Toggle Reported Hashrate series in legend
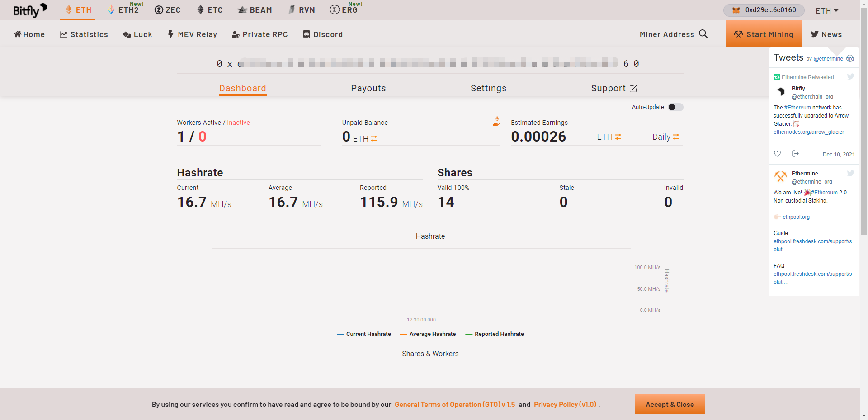Image resolution: width=868 pixels, height=420 pixels. [495, 334]
